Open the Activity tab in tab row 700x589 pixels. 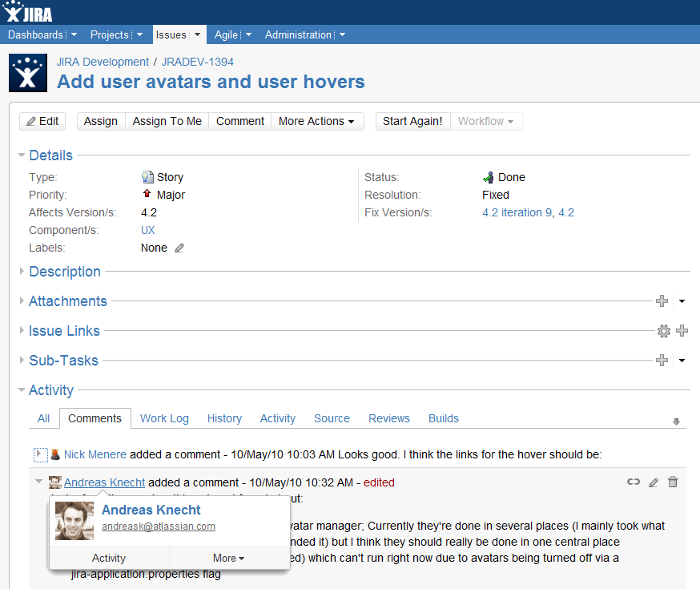278,418
